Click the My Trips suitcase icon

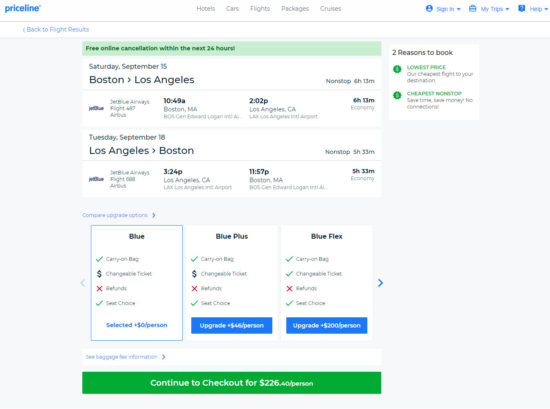pos(472,8)
